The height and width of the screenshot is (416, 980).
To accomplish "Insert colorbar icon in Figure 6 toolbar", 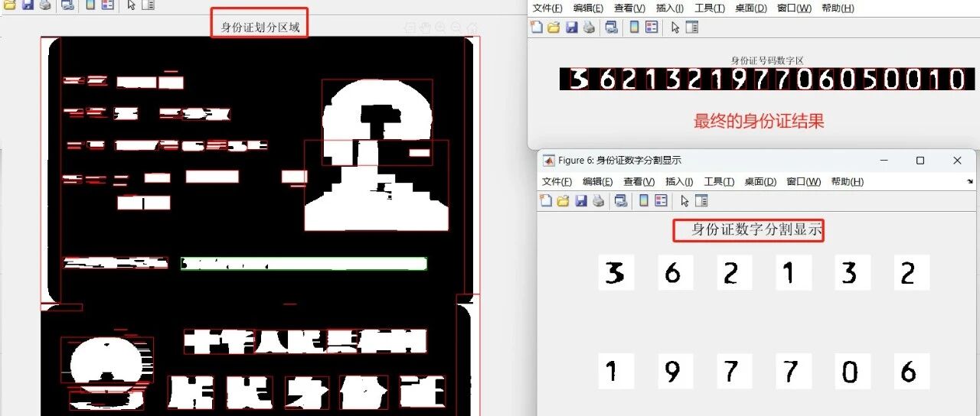I will pyautogui.click(x=643, y=200).
